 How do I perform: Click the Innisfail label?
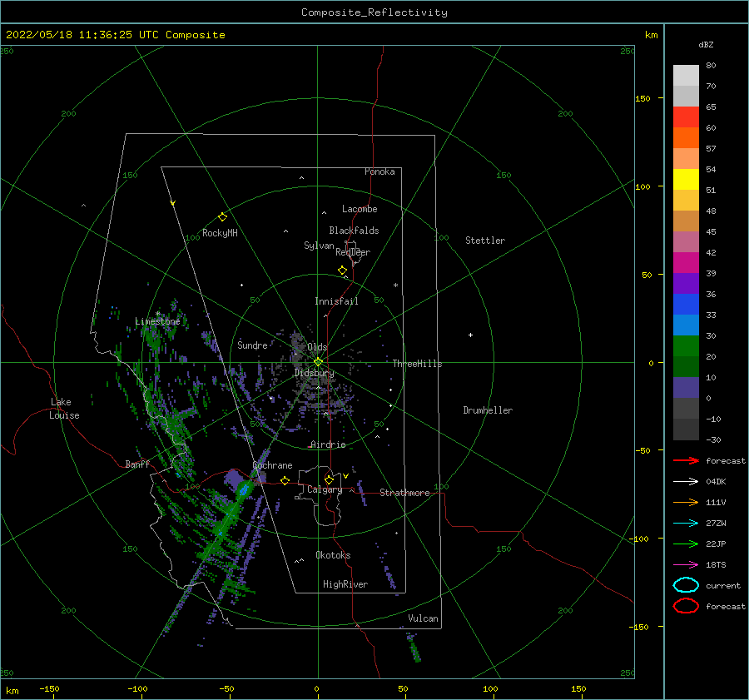click(x=336, y=301)
